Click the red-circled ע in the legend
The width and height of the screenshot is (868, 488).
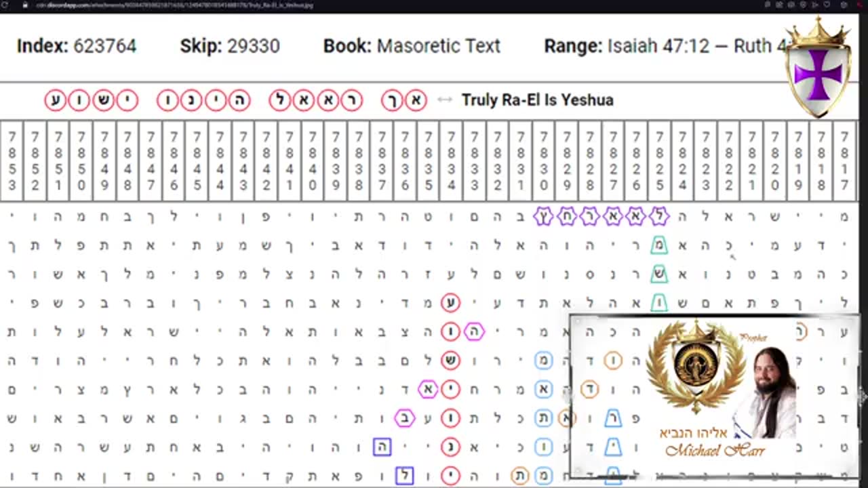click(56, 100)
